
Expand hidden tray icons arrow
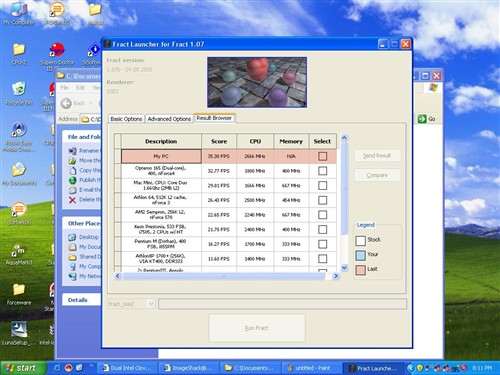pos(411,368)
